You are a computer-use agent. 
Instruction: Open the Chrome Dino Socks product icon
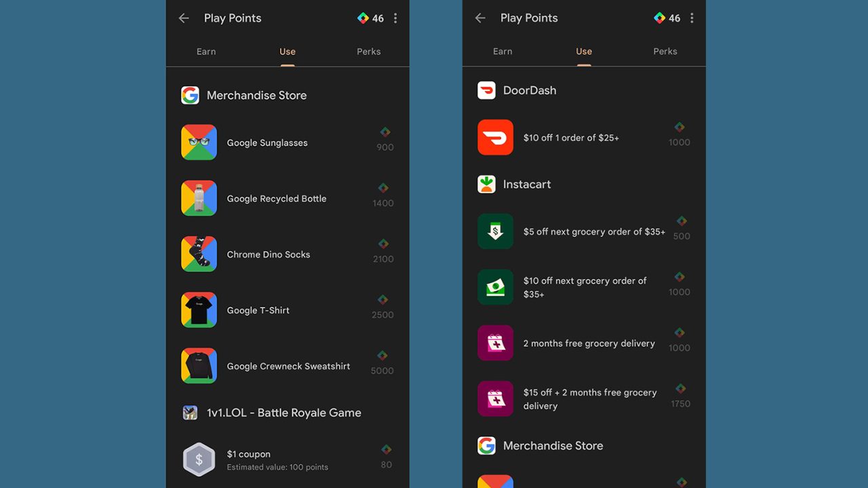coord(199,254)
